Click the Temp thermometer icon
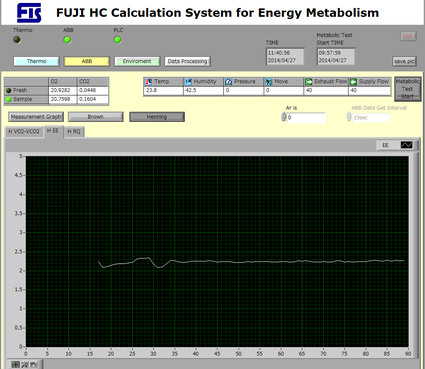The image size is (425, 369). click(x=149, y=82)
